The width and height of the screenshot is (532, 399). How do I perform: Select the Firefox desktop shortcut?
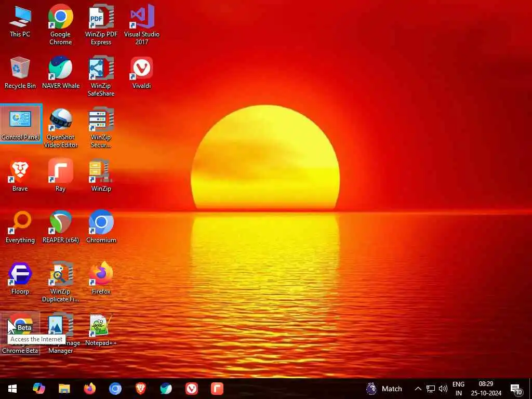point(101,278)
